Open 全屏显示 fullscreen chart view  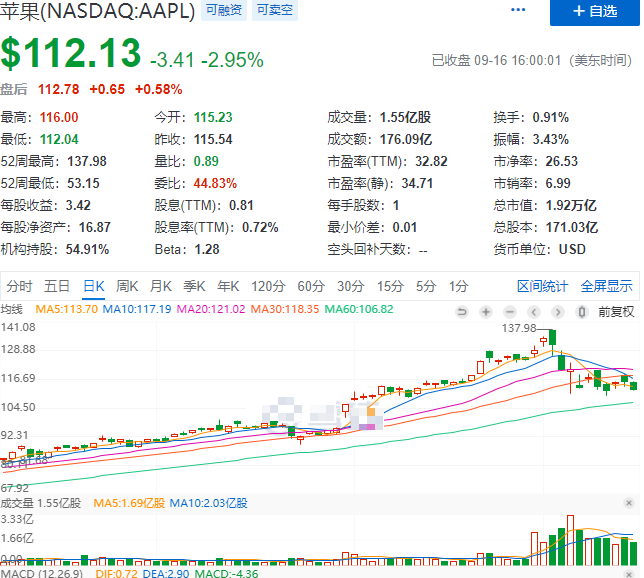[x=606, y=286]
